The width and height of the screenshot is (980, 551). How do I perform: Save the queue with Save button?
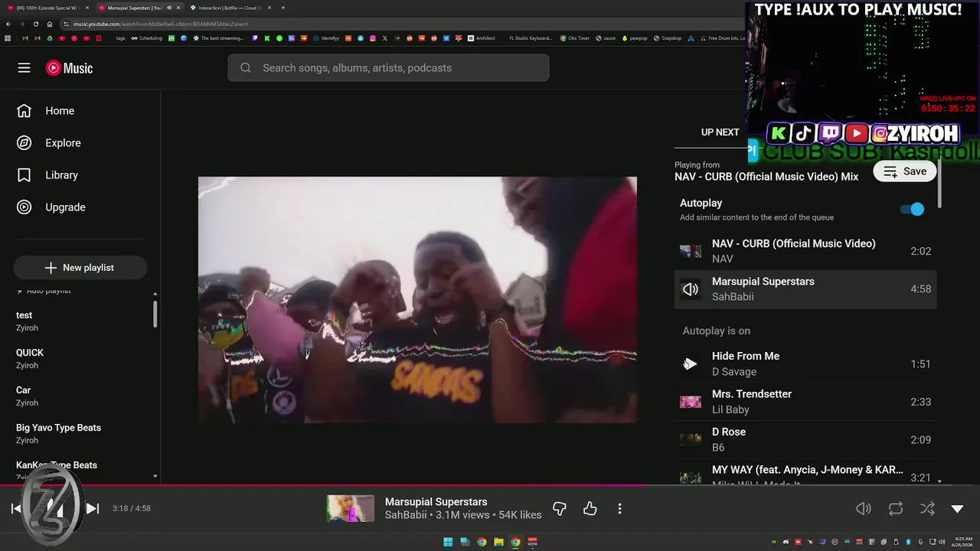point(905,171)
